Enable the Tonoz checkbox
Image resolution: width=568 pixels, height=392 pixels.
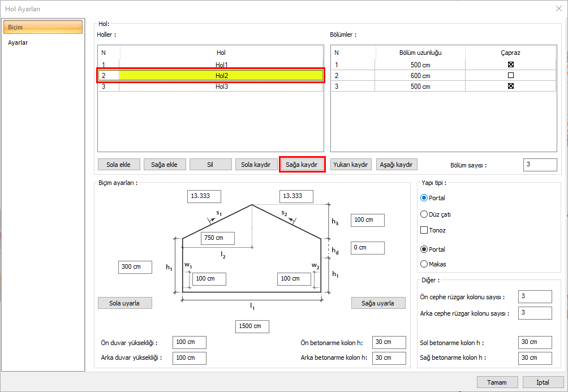point(424,230)
